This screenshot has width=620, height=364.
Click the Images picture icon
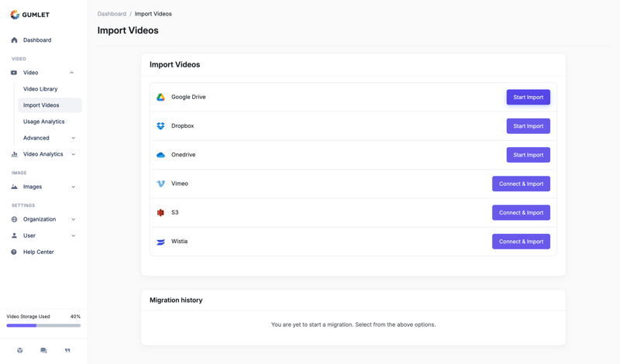coord(14,187)
